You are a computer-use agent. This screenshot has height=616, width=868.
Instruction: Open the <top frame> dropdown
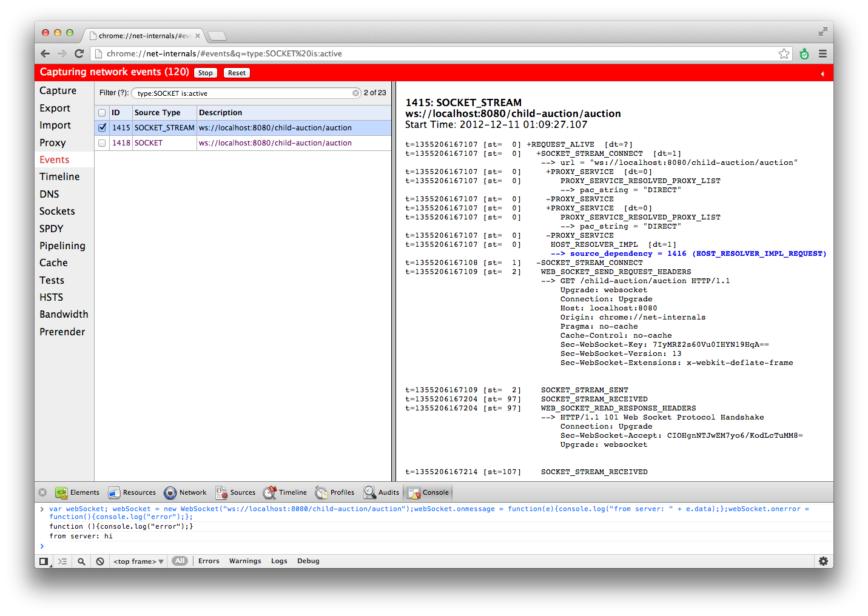point(138,561)
